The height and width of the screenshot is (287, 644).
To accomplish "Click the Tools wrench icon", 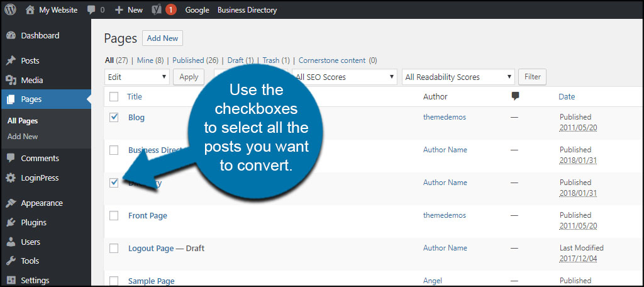I will [x=11, y=261].
